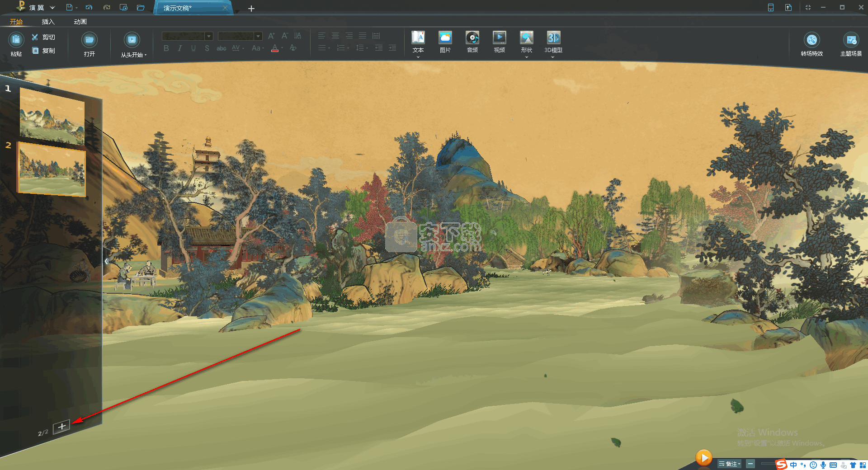This screenshot has height=470, width=868.
Task: Collapse the slide panel with arrow handle
Action: point(106,261)
